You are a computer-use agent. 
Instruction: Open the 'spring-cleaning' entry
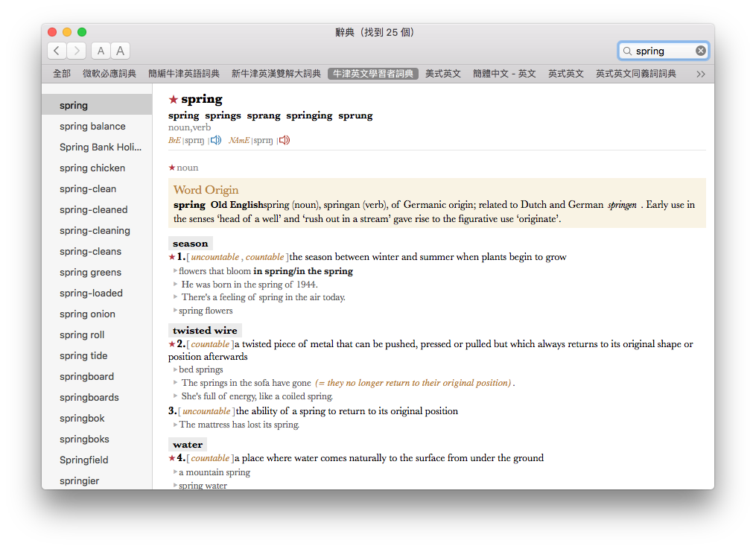point(97,230)
